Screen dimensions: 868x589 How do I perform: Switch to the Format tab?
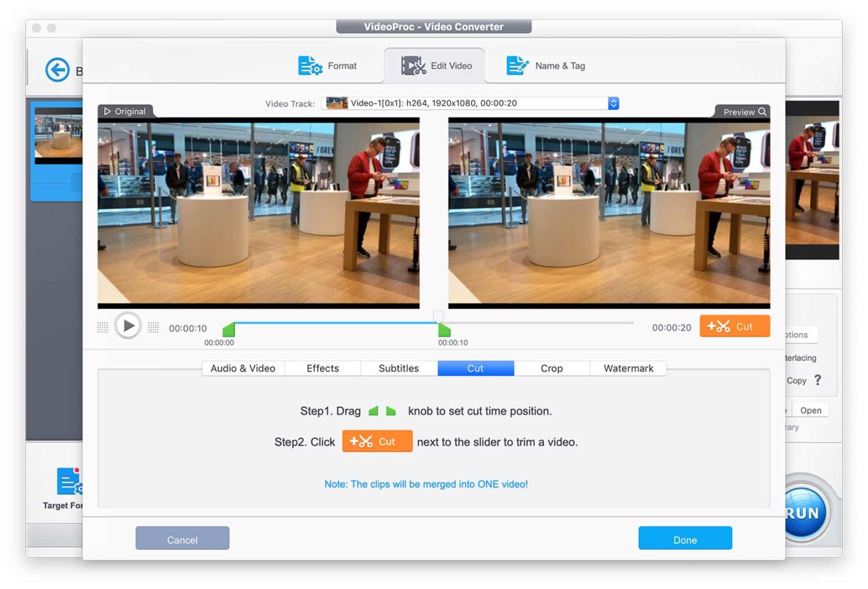pos(328,66)
